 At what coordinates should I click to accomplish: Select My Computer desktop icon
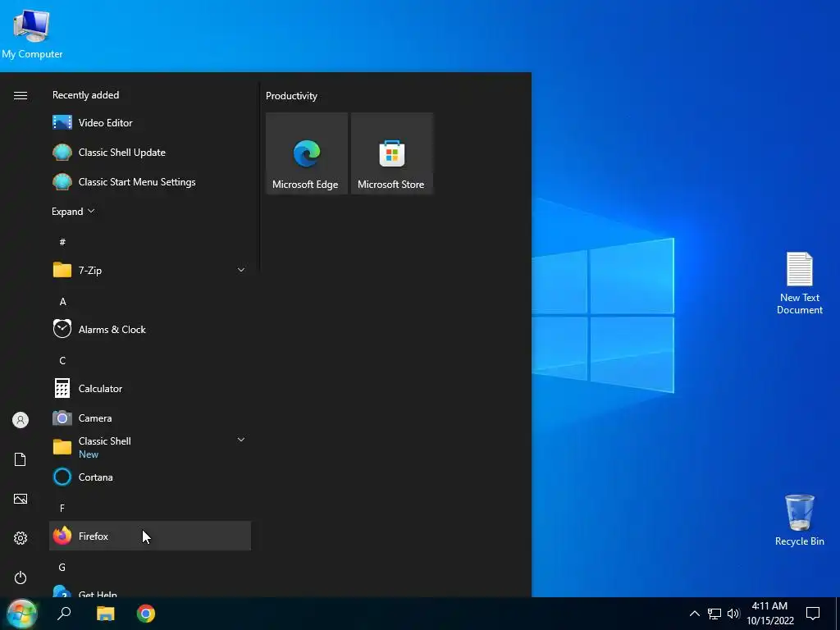point(32,33)
